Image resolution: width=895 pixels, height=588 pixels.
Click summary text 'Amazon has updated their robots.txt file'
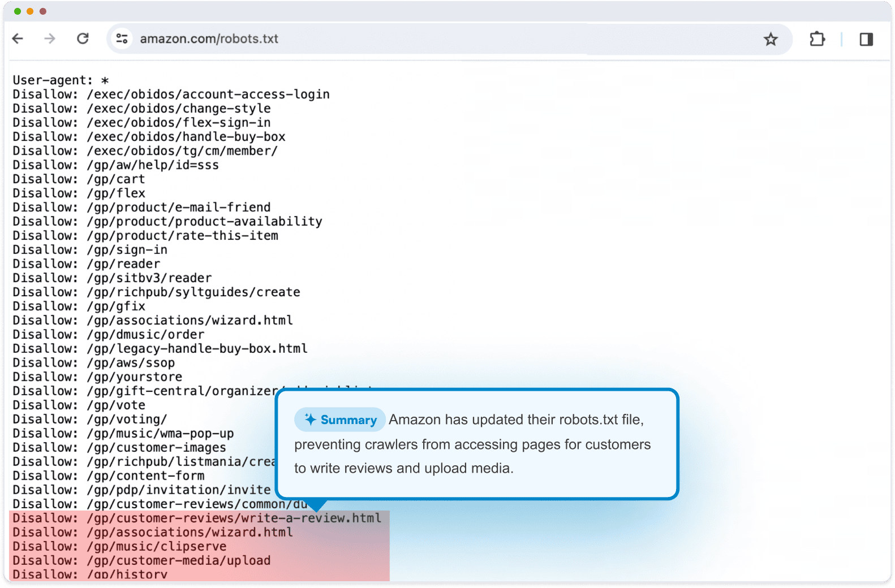coord(515,420)
